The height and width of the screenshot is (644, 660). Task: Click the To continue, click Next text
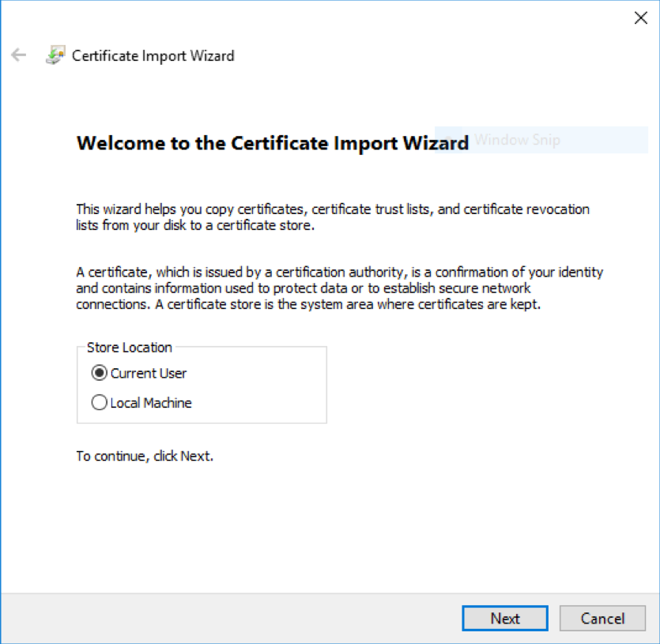click(x=145, y=456)
